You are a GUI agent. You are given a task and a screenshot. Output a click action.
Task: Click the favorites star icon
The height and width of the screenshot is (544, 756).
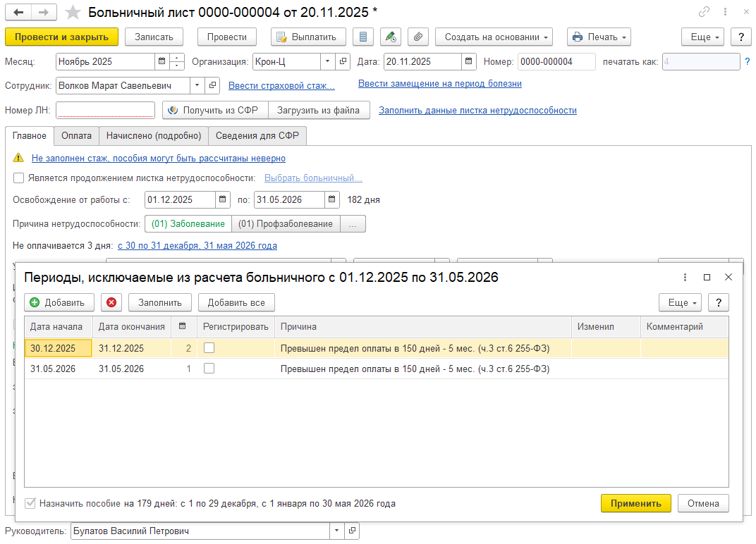(x=72, y=12)
